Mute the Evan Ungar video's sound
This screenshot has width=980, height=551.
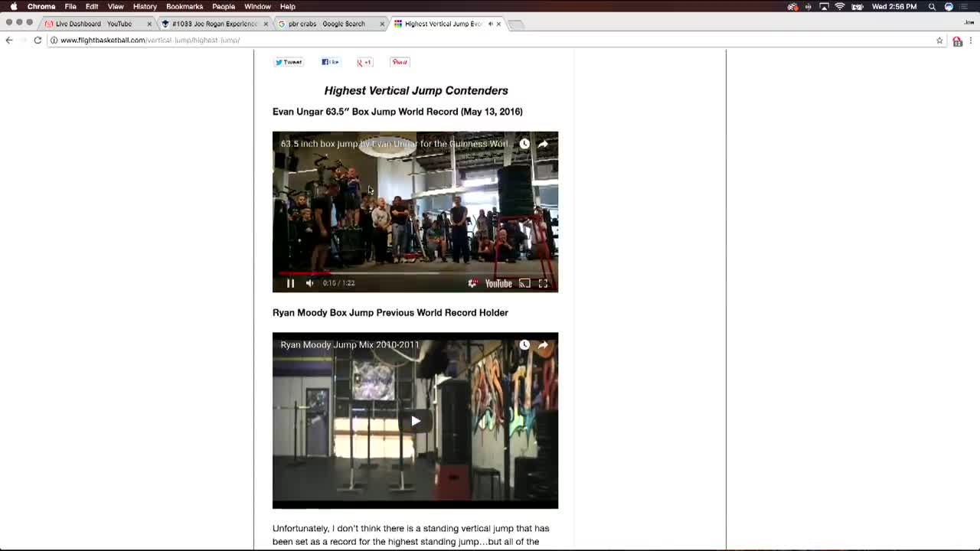point(309,283)
